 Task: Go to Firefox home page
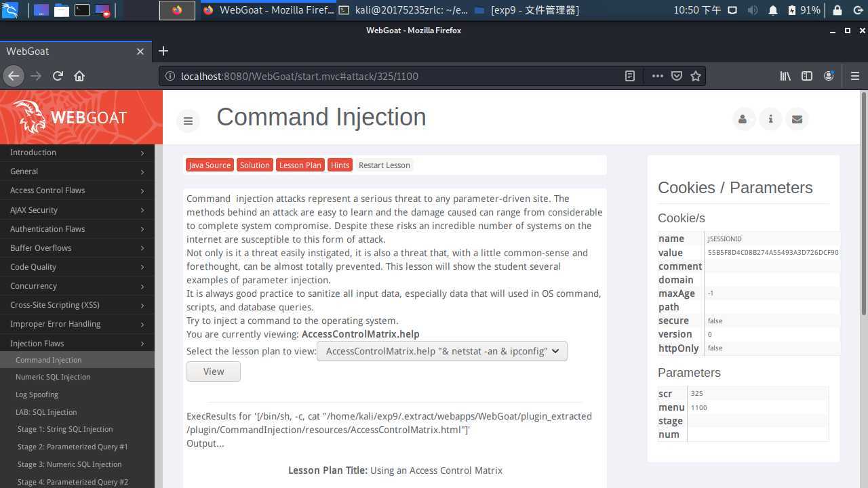coord(79,76)
